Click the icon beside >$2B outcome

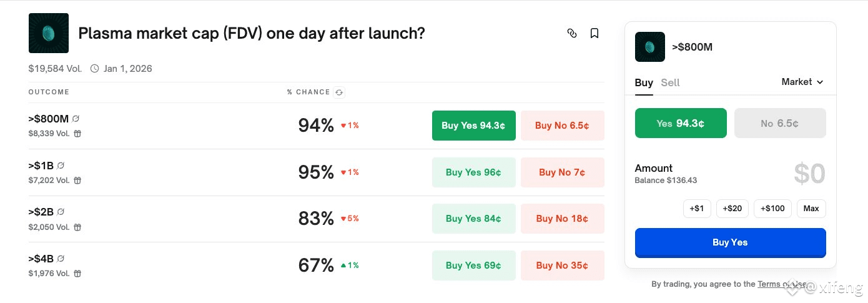coord(61,212)
